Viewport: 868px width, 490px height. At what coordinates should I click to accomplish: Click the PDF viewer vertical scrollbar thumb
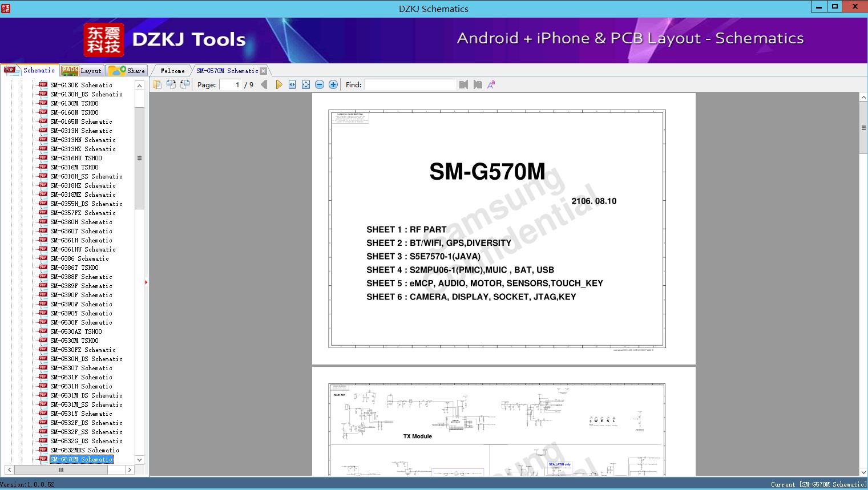pyautogui.click(x=863, y=128)
